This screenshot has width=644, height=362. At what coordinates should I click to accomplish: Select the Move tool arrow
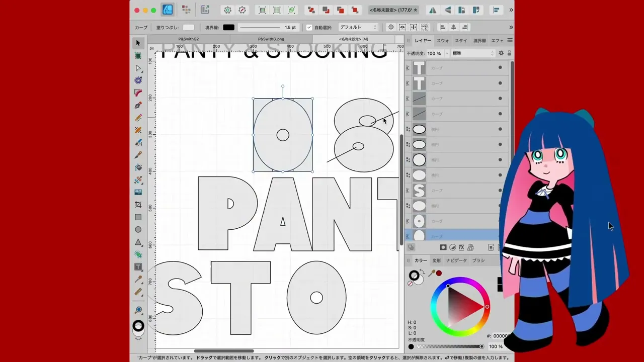(x=138, y=43)
